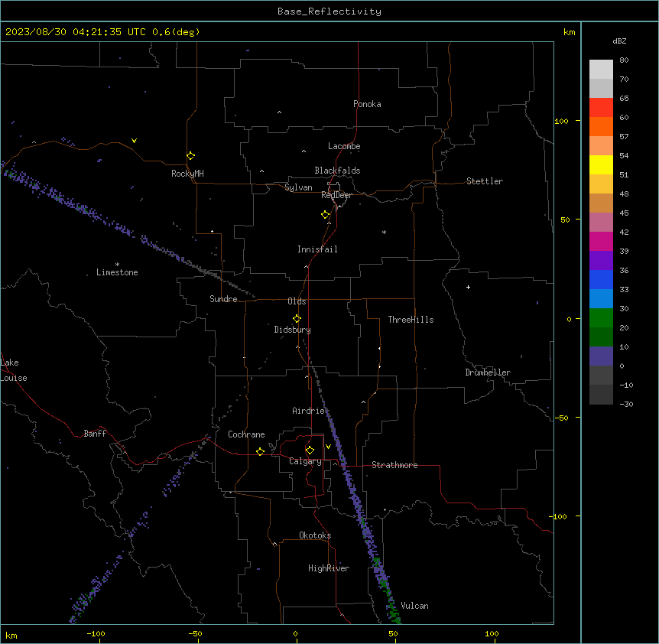This screenshot has height=644, width=659.
Task: Click the Calgary city label
Action: [305, 461]
